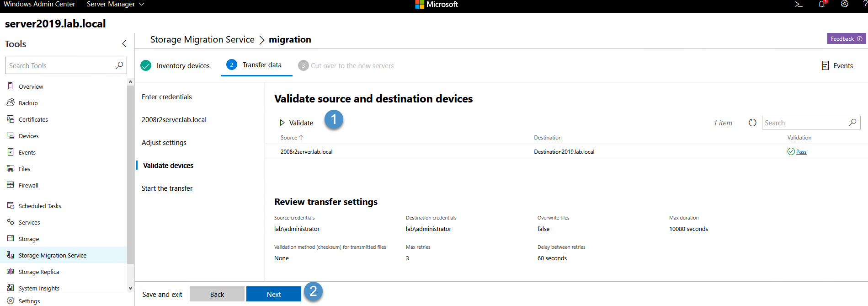The height and width of the screenshot is (306, 868).
Task: Open the Certificates tool
Action: pos(63,119)
